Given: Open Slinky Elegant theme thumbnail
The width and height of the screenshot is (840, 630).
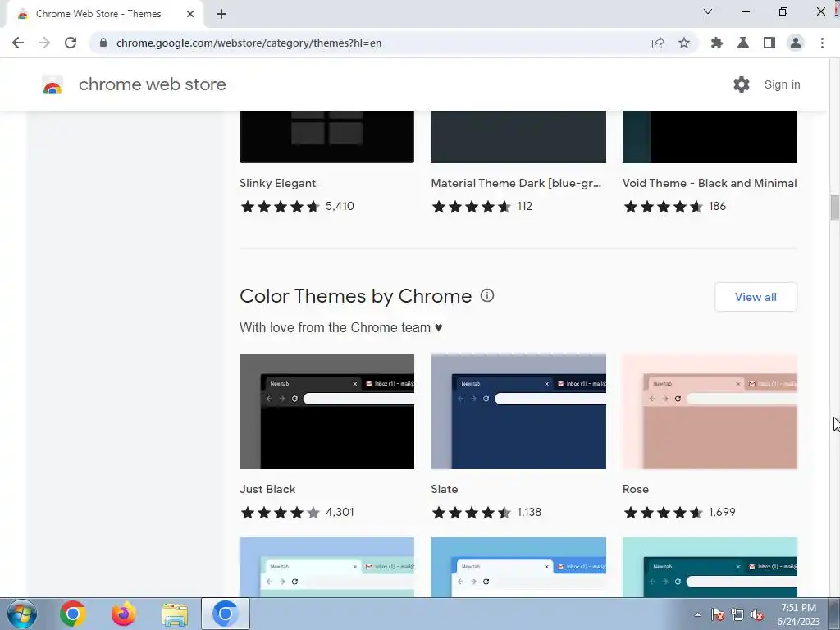Looking at the screenshot, I should click(326, 137).
